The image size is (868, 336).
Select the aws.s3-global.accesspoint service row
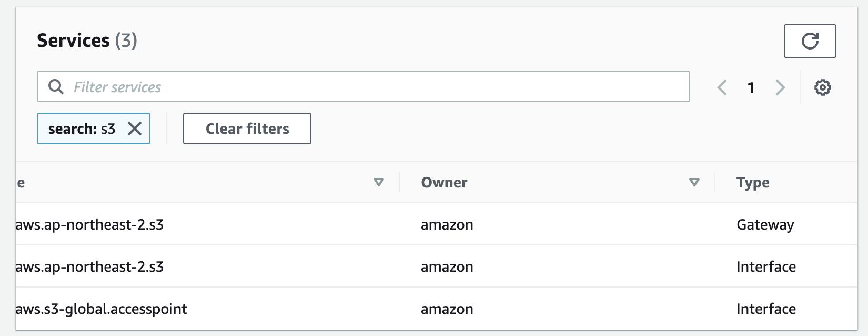pos(437,309)
